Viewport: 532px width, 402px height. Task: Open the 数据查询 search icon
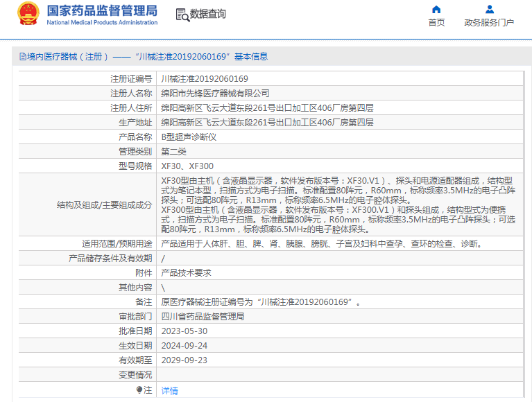[x=182, y=15]
